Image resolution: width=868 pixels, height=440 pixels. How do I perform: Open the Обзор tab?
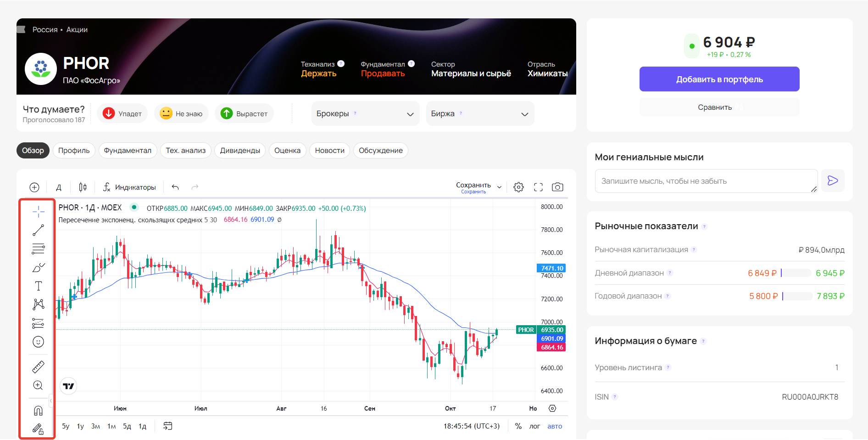pyautogui.click(x=33, y=151)
